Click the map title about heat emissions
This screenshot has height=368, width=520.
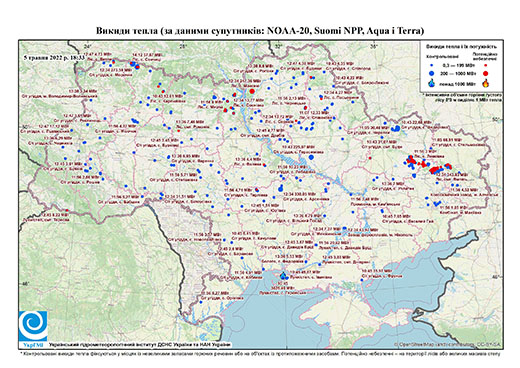coord(260,31)
